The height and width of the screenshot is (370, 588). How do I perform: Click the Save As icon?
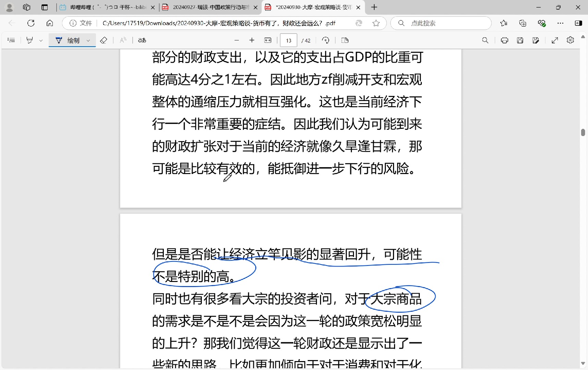click(536, 40)
